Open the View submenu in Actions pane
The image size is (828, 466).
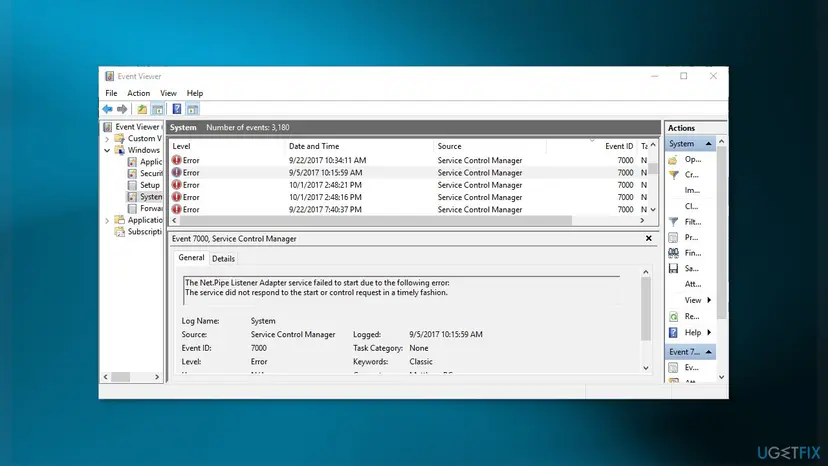pyautogui.click(x=698, y=300)
